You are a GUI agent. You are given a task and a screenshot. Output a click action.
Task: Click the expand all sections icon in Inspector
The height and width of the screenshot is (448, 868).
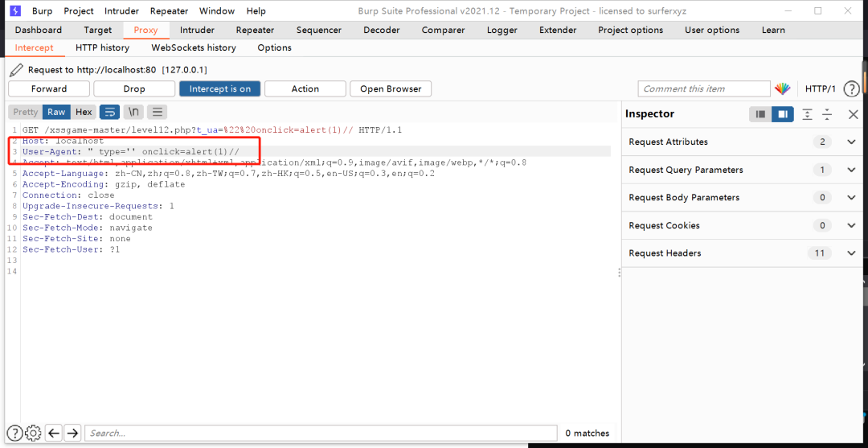coord(808,114)
